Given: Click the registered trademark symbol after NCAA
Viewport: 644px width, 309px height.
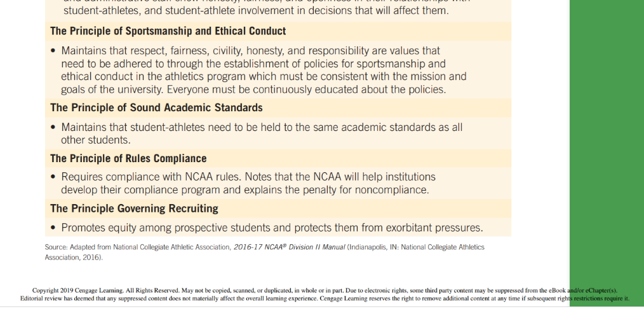Looking at the screenshot, I should 285,245.
